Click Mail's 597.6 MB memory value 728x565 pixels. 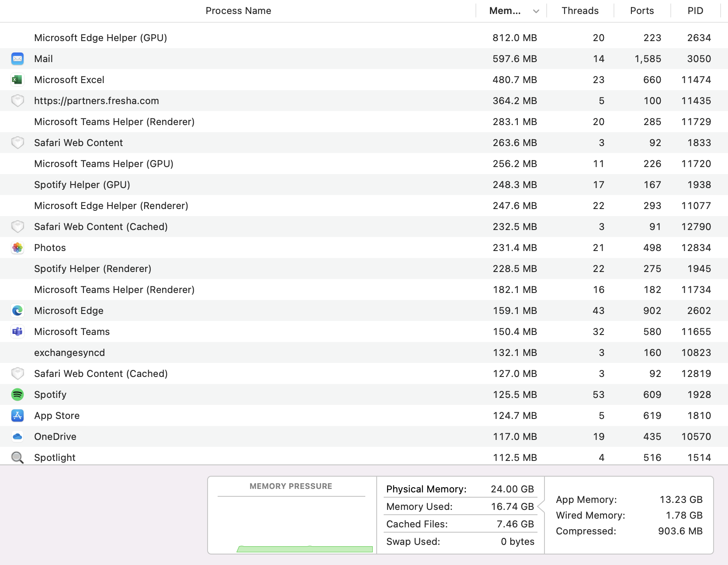click(515, 59)
